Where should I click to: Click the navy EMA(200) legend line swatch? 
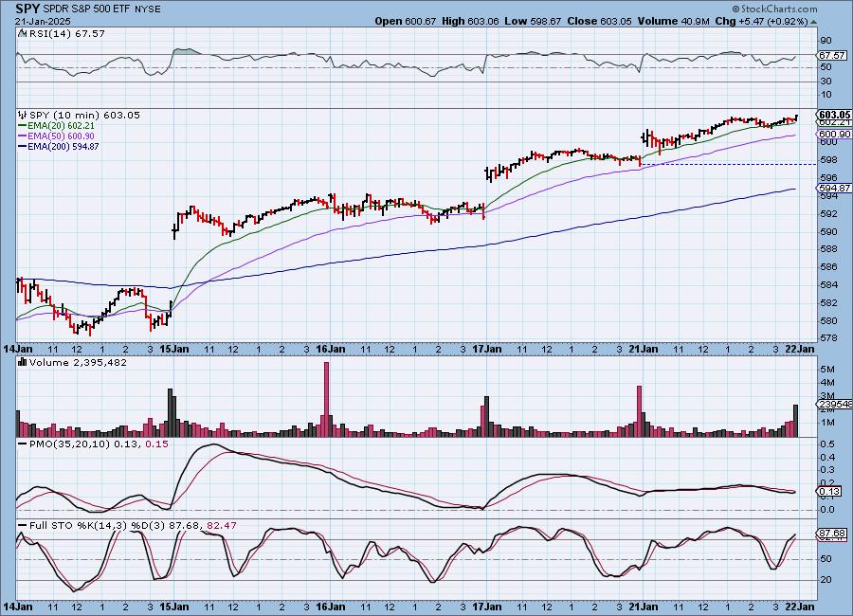[23, 146]
